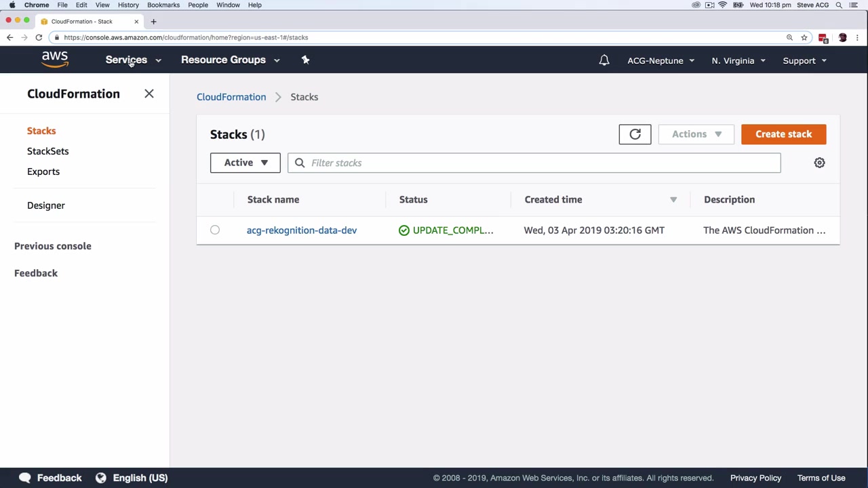Open the Services dropdown
The height and width of the screenshot is (488, 868).
pyautogui.click(x=133, y=60)
